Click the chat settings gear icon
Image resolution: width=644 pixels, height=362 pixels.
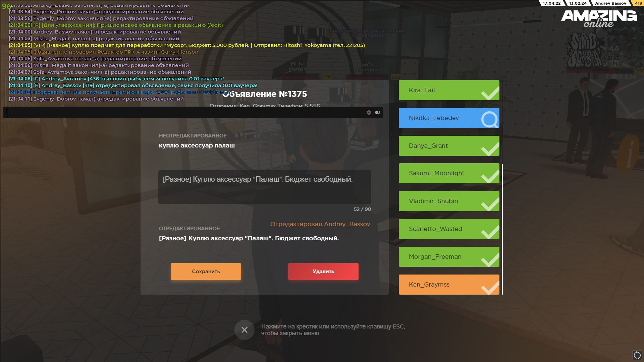369,113
